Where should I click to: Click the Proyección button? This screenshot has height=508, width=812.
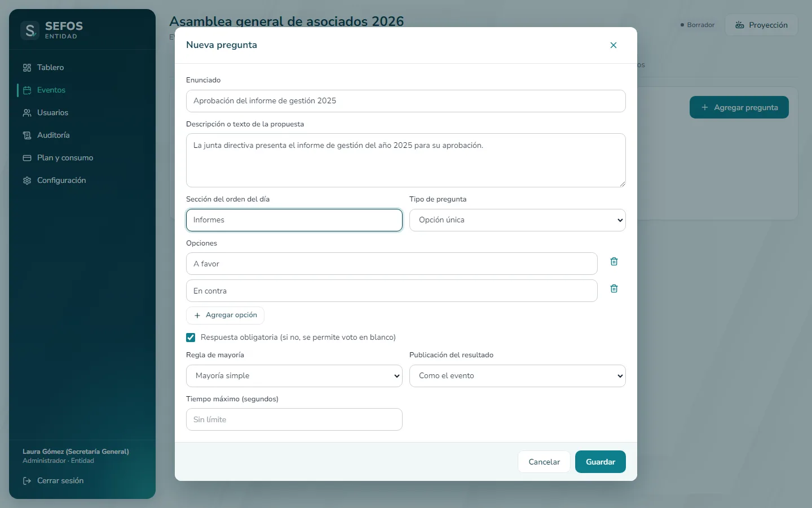[x=761, y=25]
